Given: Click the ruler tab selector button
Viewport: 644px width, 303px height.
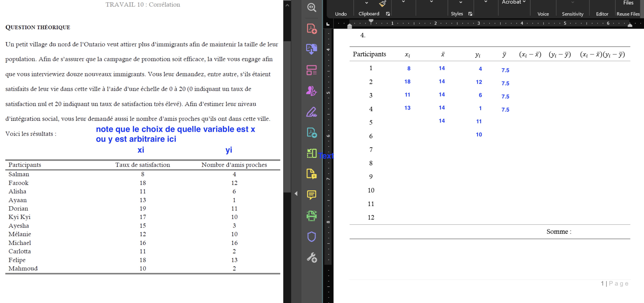Looking at the screenshot, I should (328, 24).
